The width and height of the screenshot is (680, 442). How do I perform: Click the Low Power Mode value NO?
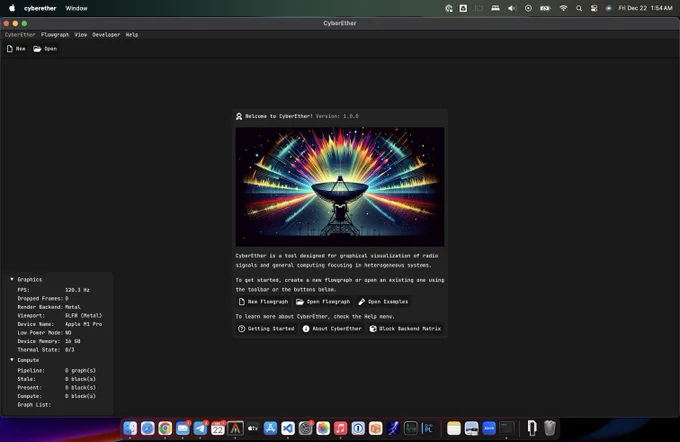(x=68, y=333)
